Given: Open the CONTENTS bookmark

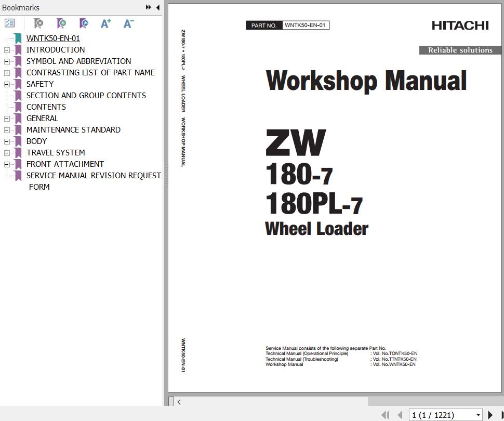Looking at the screenshot, I should tap(46, 107).
